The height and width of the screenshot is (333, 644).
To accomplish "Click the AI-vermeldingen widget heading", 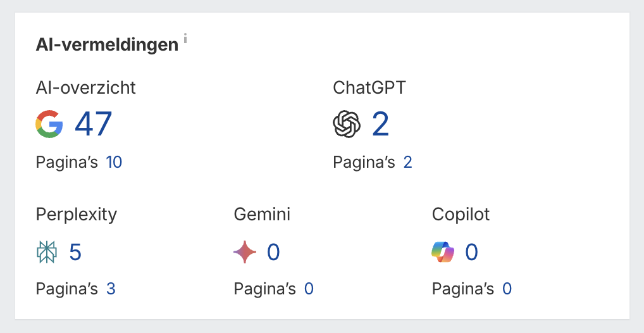I will pyautogui.click(x=107, y=46).
